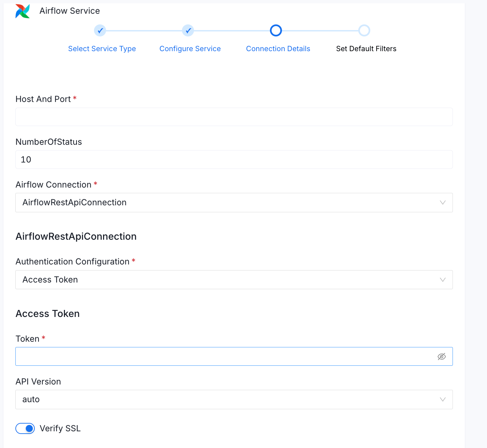Screen dimensions: 487x448
Task: Click the Token field label
Action: [27, 339]
